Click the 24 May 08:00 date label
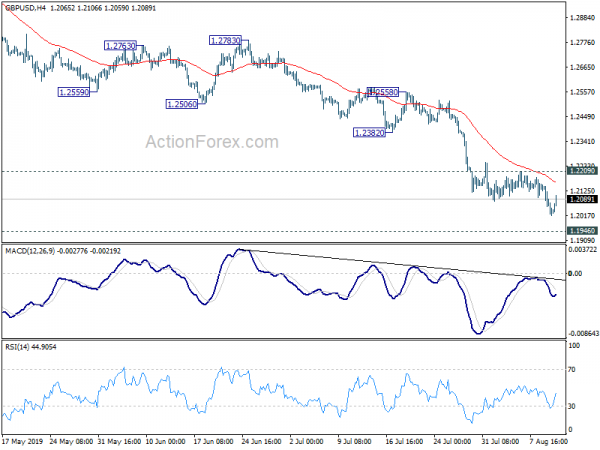600x450 pixels. (x=72, y=442)
